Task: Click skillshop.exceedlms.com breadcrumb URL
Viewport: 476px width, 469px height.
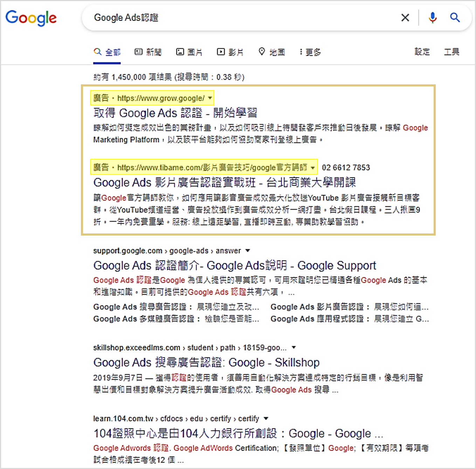Action: coord(190,348)
